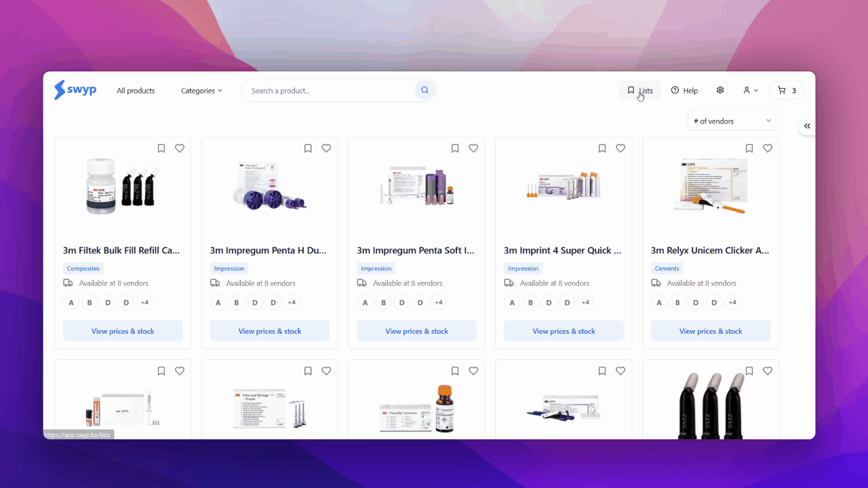Image resolution: width=868 pixels, height=488 pixels.
Task: Click 'Available at 8 vendors' on Impregum Penta H
Action: [260, 283]
